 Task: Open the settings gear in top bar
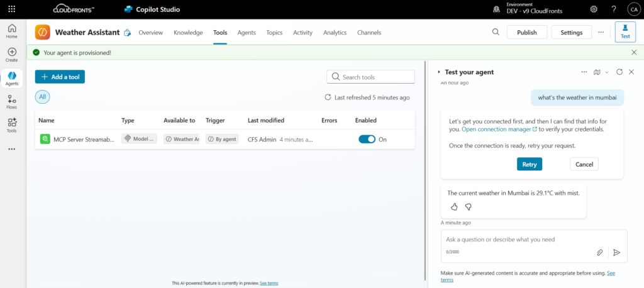(x=594, y=9)
